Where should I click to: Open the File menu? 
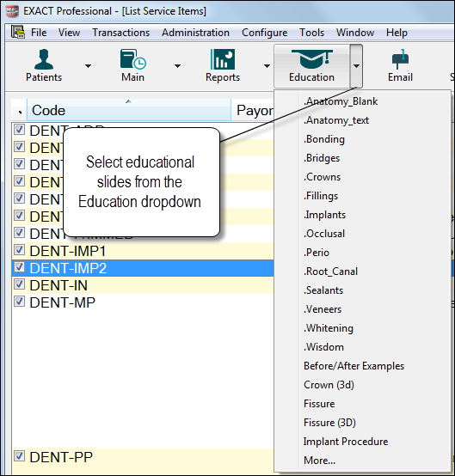pos(39,32)
